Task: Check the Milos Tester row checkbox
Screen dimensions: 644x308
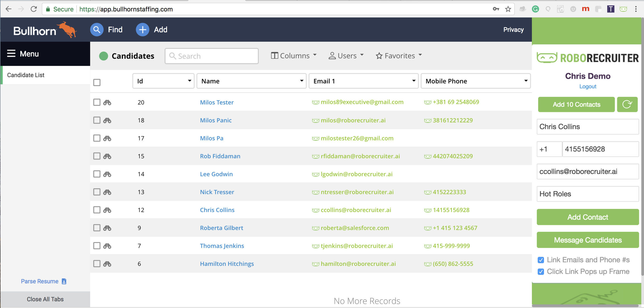Action: (97, 102)
